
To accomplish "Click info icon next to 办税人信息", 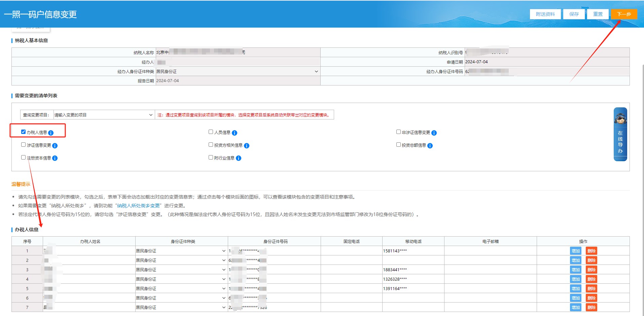I will tap(51, 133).
